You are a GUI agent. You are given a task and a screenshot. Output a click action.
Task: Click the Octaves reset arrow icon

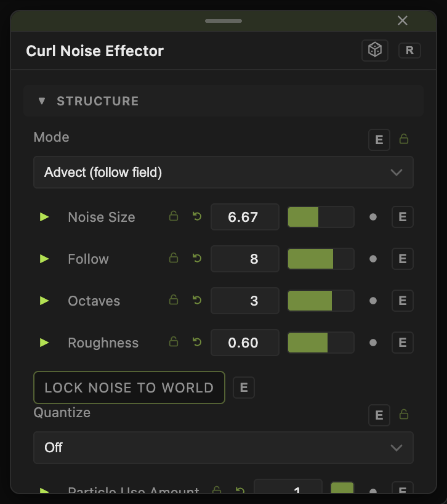[x=197, y=300]
